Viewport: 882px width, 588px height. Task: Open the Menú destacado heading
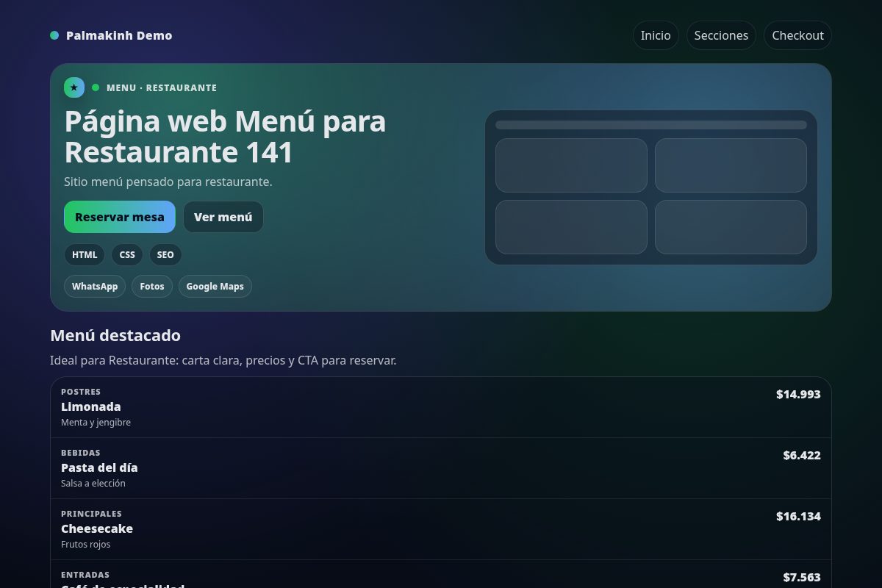coord(115,335)
